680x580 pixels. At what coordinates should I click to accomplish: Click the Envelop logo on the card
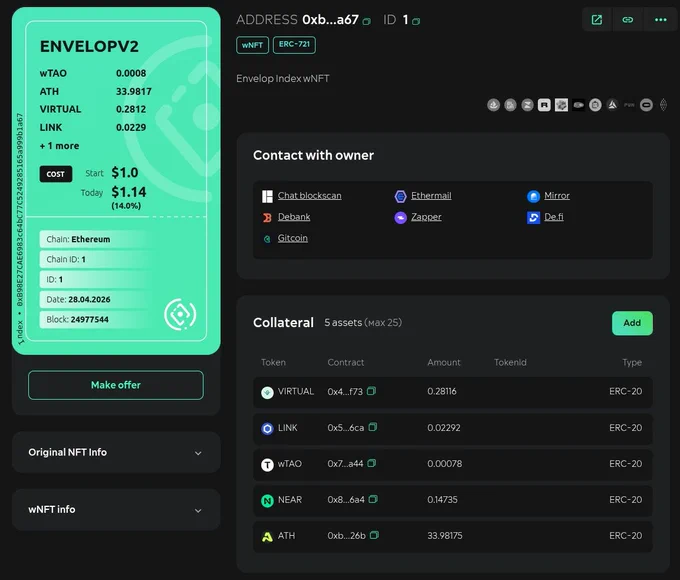[180, 315]
